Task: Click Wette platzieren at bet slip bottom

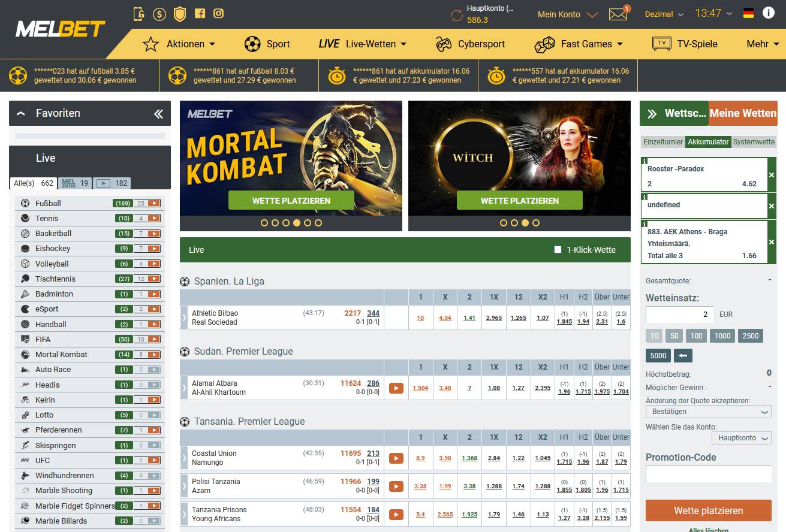Action: click(x=708, y=510)
